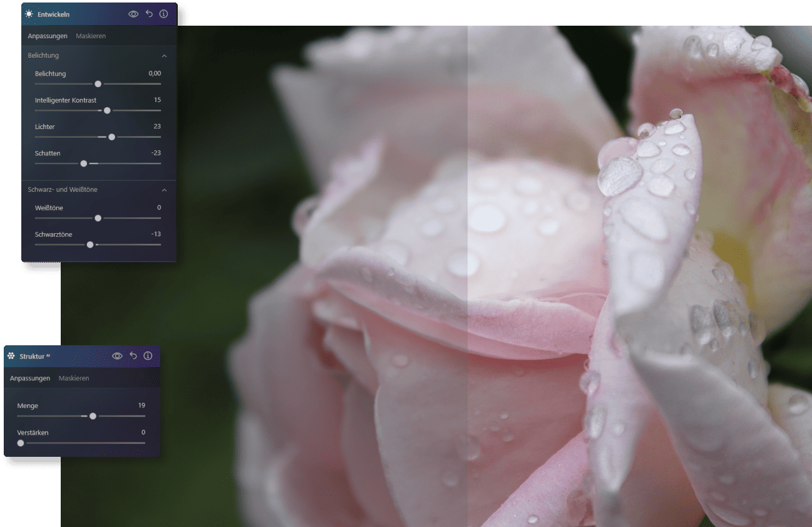Click the Intelligenter Kontrast slider handle
The height and width of the screenshot is (527, 812).
(x=107, y=110)
